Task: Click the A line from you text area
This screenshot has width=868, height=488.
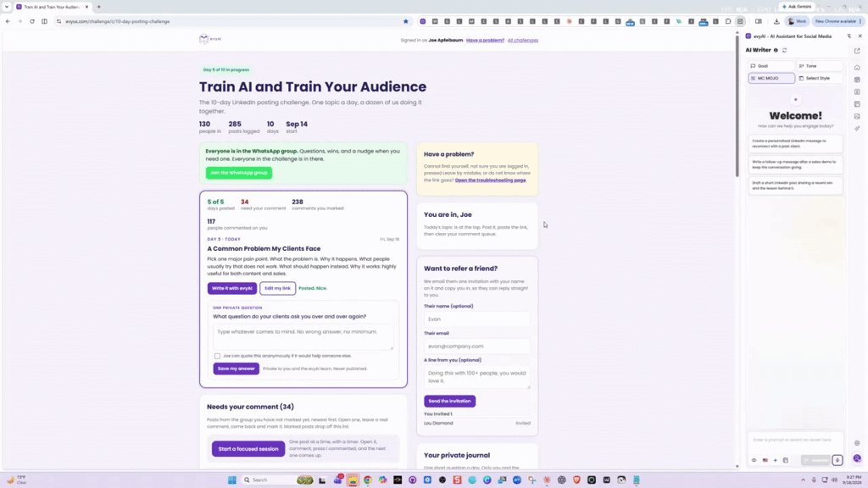Action: click(x=476, y=377)
